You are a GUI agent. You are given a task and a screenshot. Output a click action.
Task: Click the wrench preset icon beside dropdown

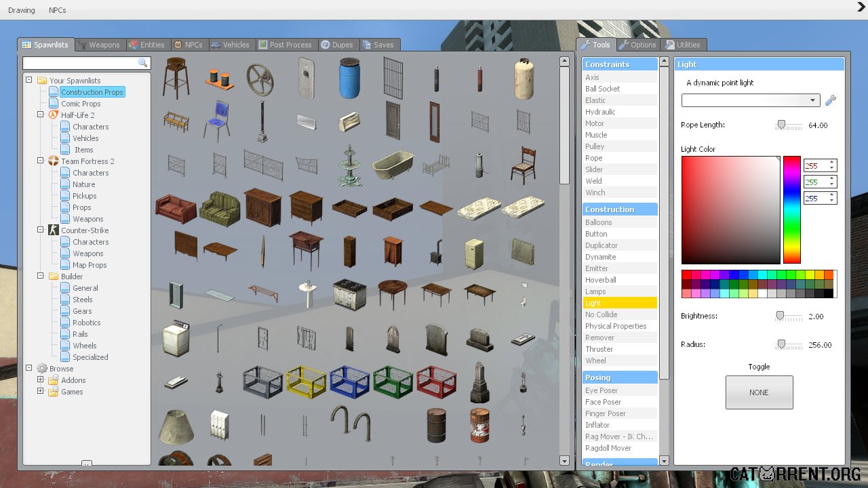[831, 100]
